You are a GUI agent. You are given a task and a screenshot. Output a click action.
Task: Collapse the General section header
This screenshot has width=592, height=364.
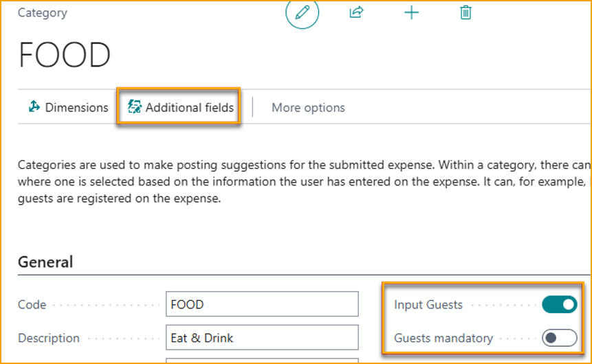[x=45, y=262]
